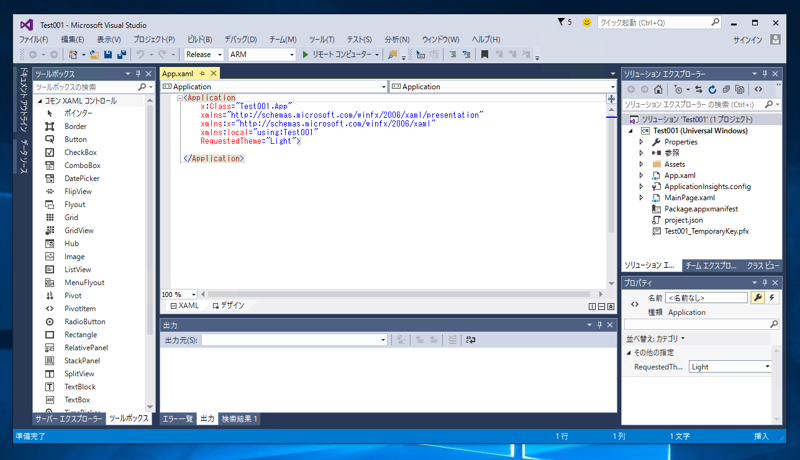This screenshot has height=460, width=800.
Task: Select project.json in Solution Explorer
Action: (x=684, y=220)
